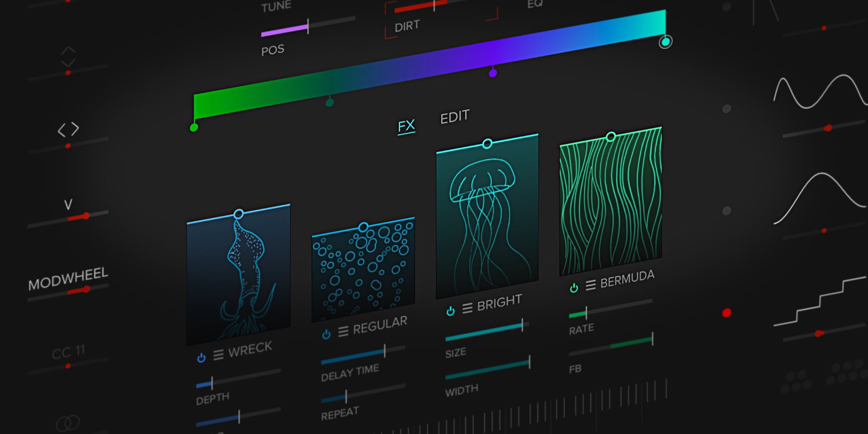Expand the BRIGHT reverb preset menu

point(467,308)
